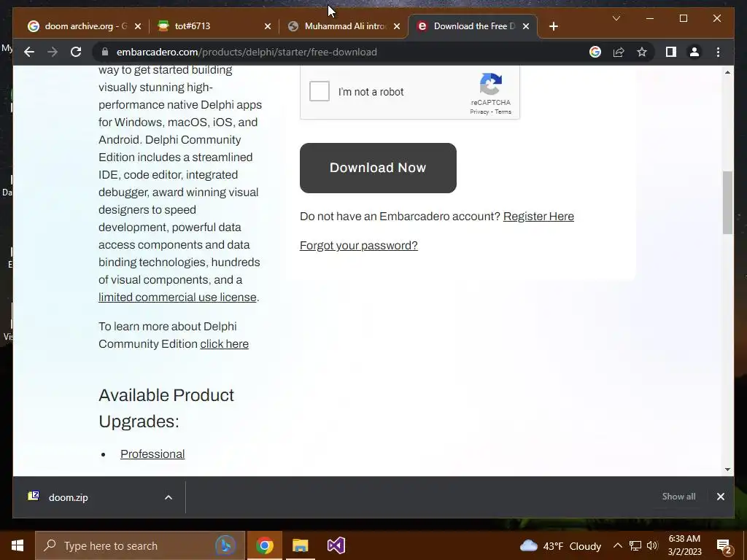
Task: Bookmark this tab with the star icon
Action: click(642, 52)
